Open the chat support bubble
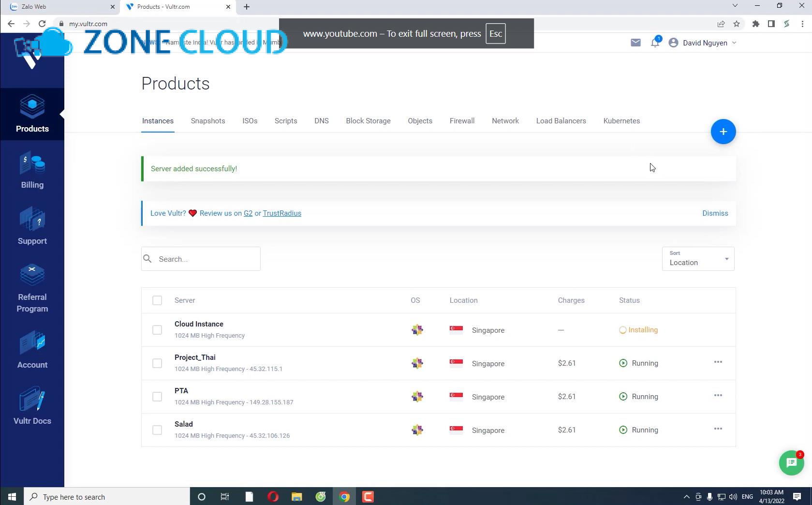The height and width of the screenshot is (505, 812). tap(791, 462)
